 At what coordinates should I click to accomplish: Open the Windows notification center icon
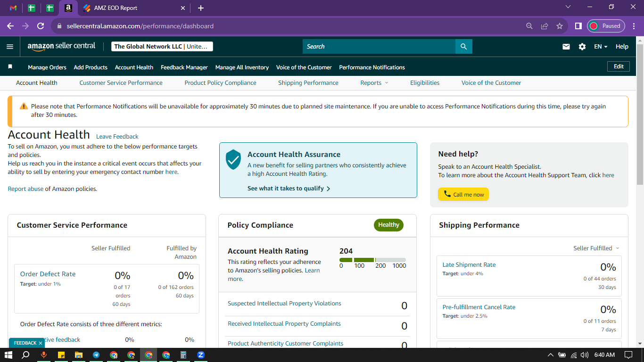628,355
